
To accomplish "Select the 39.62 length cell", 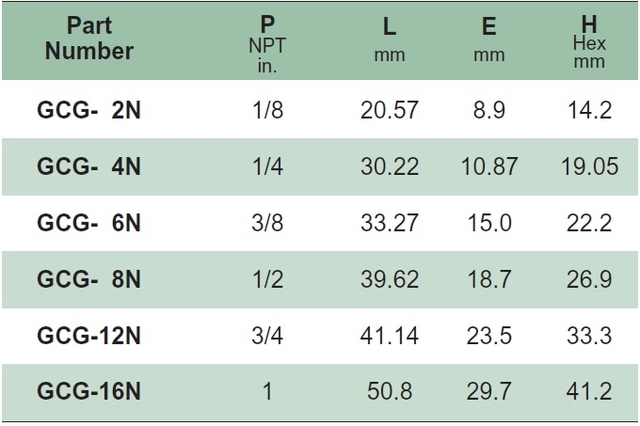I will (389, 279).
